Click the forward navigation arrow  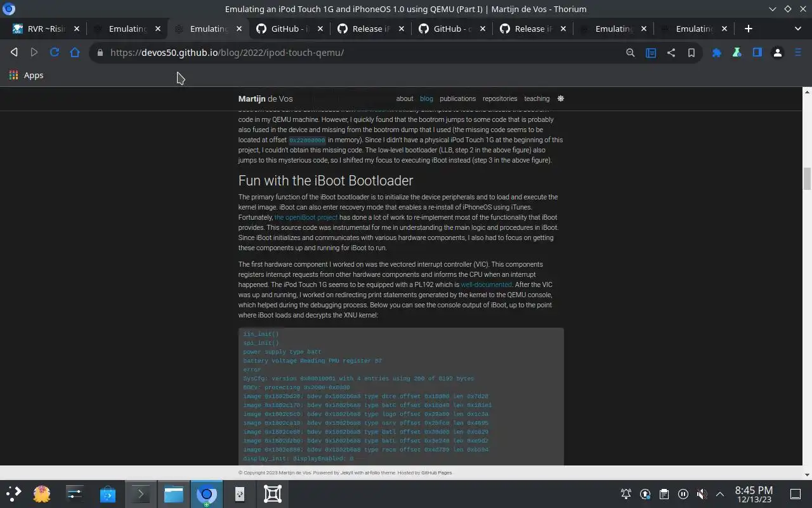(x=34, y=53)
